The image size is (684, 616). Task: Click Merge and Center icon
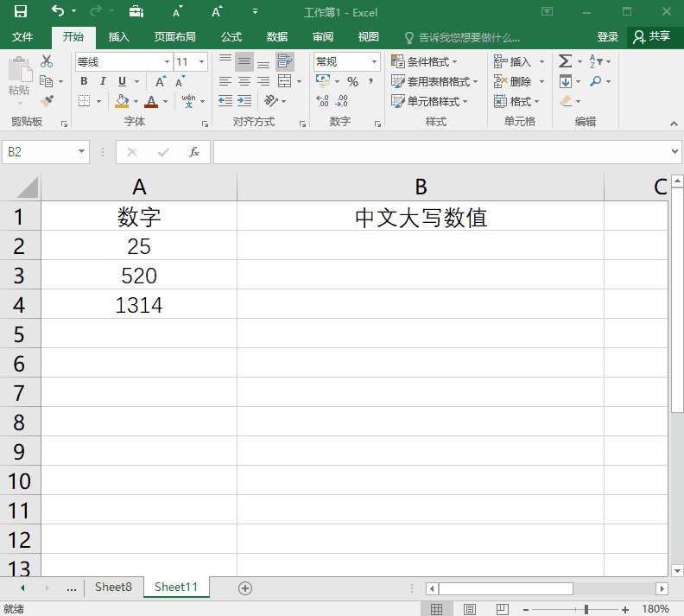(x=284, y=81)
